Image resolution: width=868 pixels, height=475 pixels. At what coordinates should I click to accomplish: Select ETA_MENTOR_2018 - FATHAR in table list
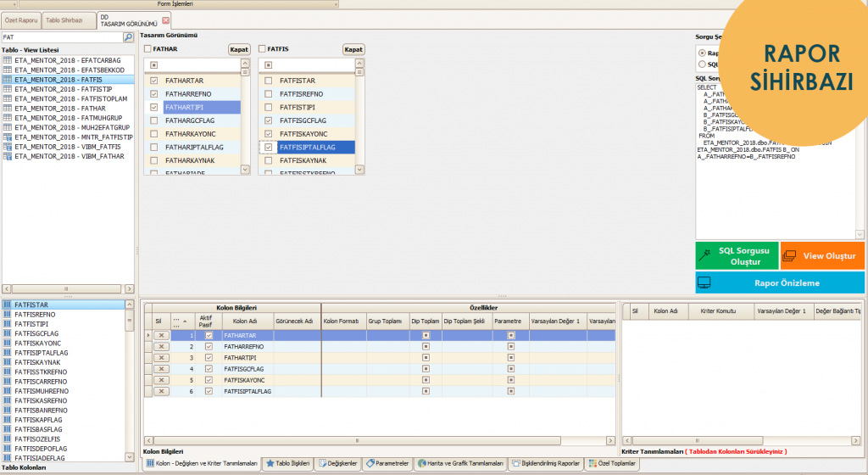click(x=68, y=109)
